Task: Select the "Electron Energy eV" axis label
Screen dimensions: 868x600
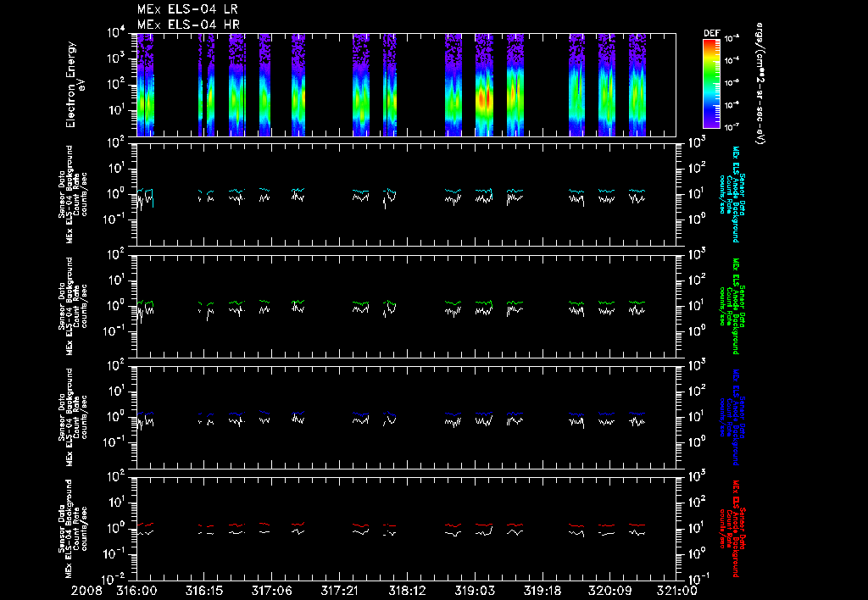Action: (x=75, y=85)
